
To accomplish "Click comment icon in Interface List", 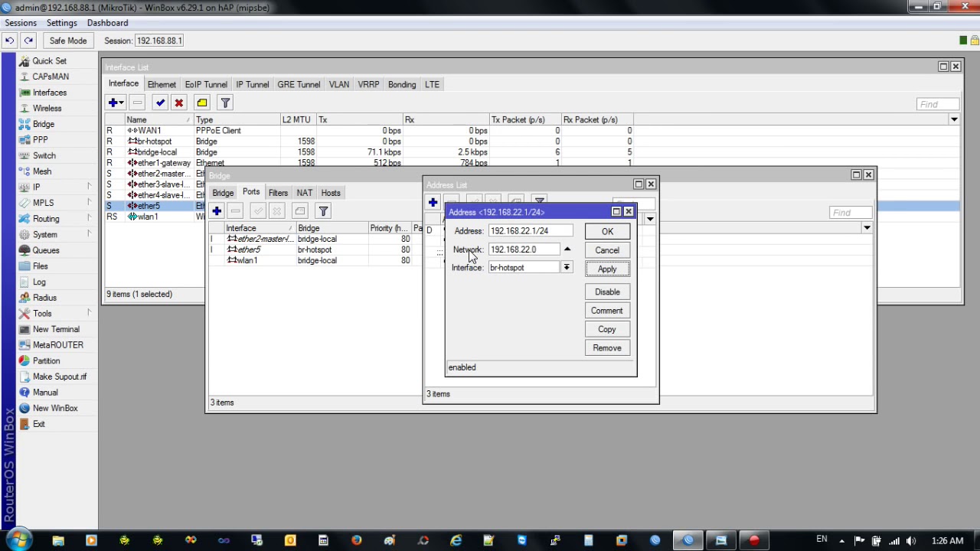I will [202, 103].
